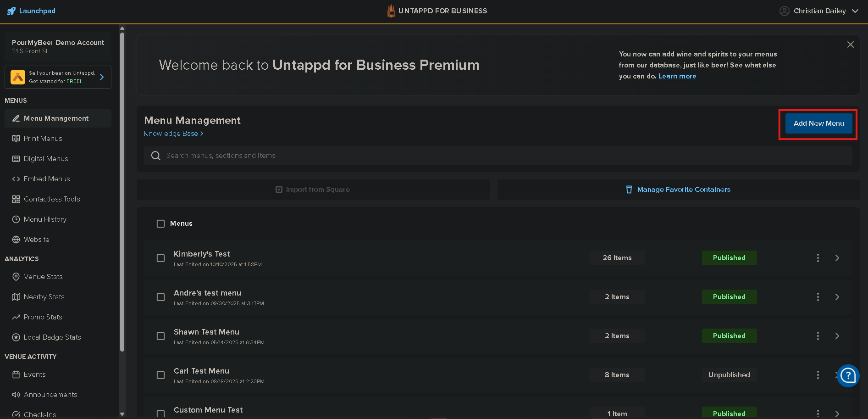Open the Menu Management sidebar item
Viewport: 868px width, 419px height.
58,118
